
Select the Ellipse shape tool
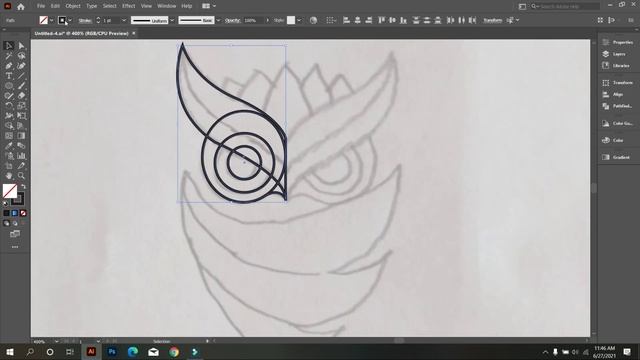(9, 86)
